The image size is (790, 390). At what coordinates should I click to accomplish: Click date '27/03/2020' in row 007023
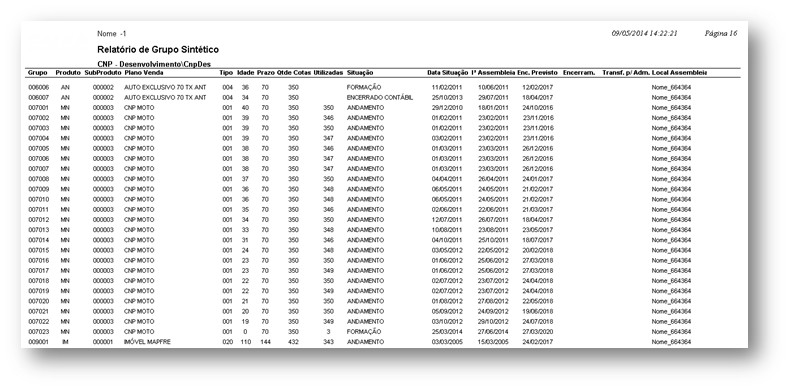pos(538,332)
